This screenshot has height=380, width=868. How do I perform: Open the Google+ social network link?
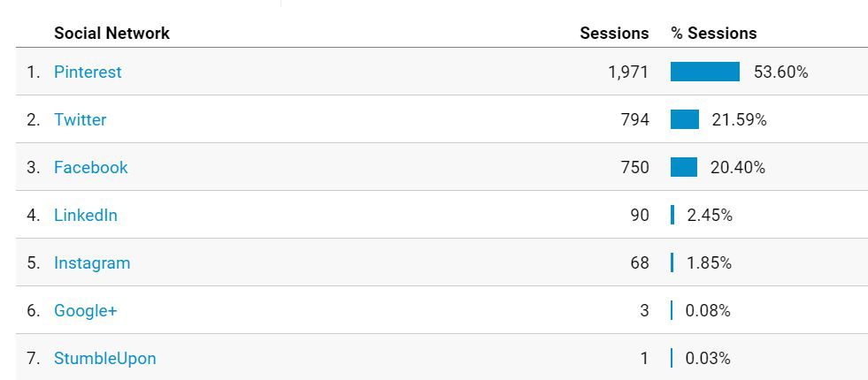pos(85,310)
